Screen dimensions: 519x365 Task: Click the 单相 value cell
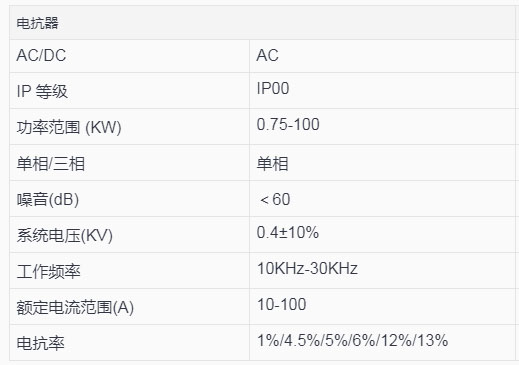pos(383,163)
